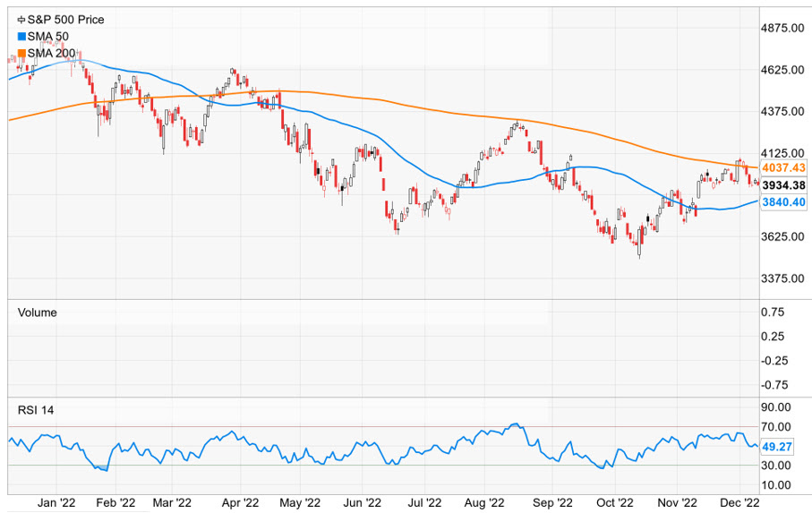The width and height of the screenshot is (812, 513).
Task: Click the orange SMA 200 legend square
Action: point(21,54)
